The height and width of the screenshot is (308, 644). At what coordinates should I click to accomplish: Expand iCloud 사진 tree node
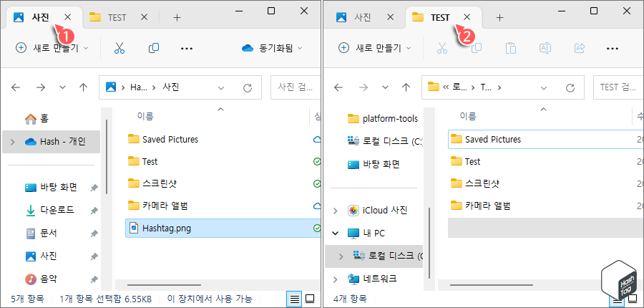(x=336, y=211)
